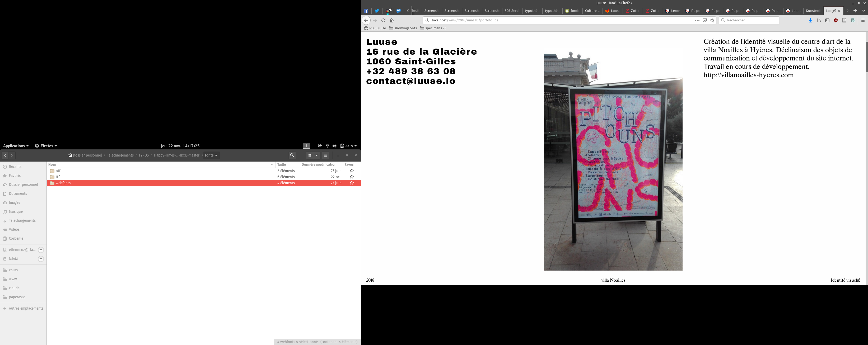The image size is (868, 345).
Task: Click the Pocket save icon in the URL bar
Action: (704, 20)
